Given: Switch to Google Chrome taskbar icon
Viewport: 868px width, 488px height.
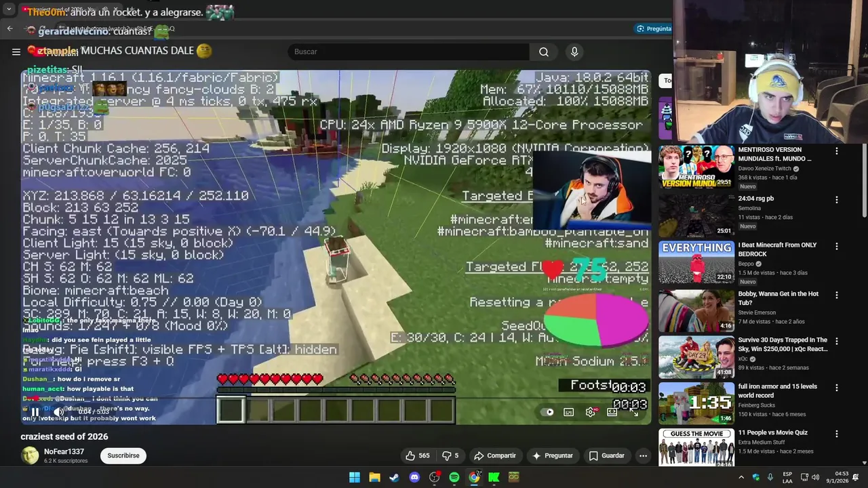Looking at the screenshot, I should [474, 477].
